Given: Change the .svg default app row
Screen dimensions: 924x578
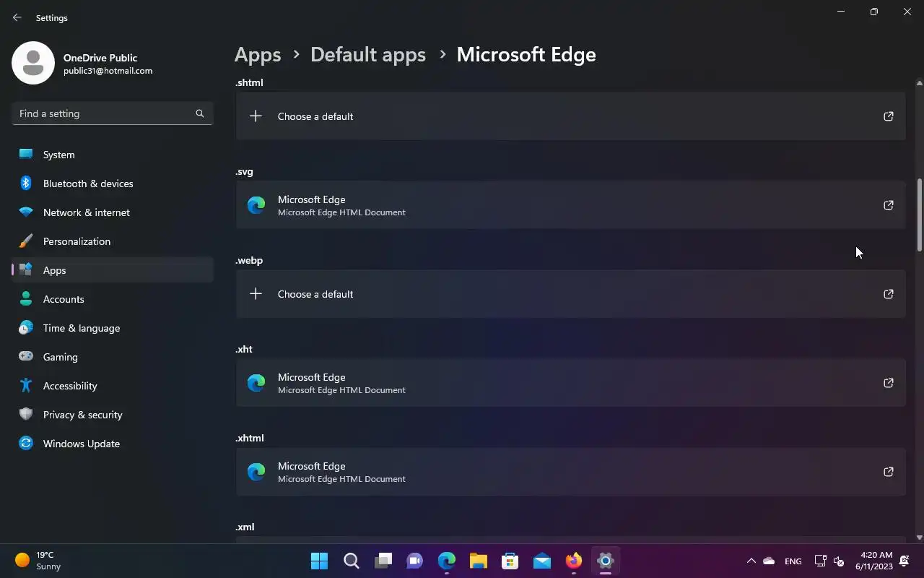Looking at the screenshot, I should pyautogui.click(x=570, y=205).
